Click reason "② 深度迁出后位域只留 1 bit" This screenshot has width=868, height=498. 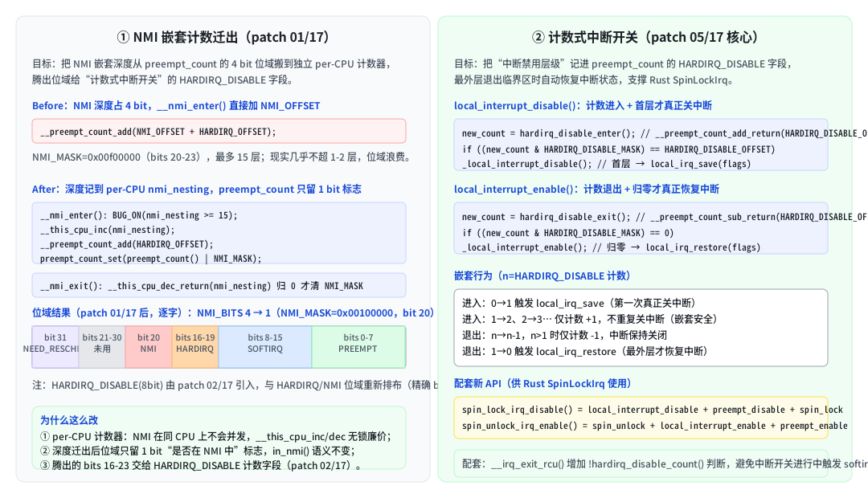pos(198,451)
